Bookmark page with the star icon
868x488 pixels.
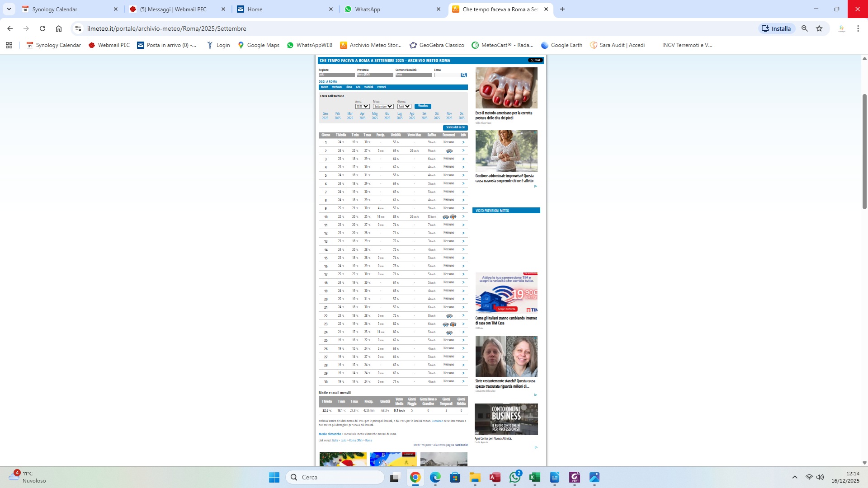point(819,28)
